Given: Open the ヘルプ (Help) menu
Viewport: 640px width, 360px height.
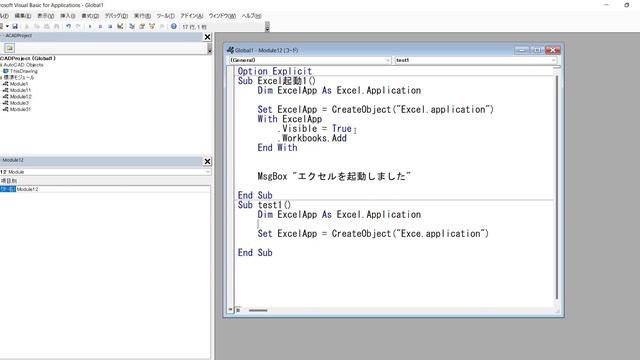Looking at the screenshot, I should pos(251,16).
